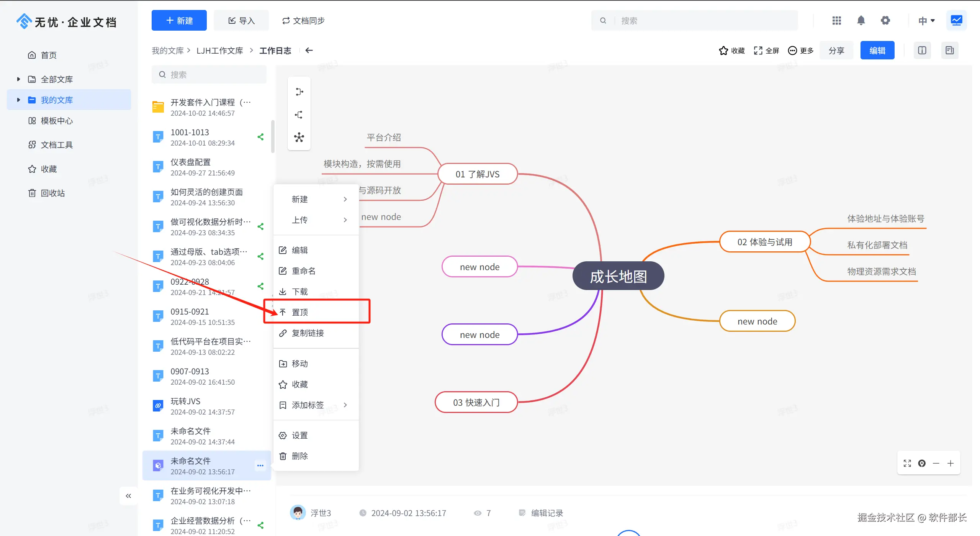Click the 分享 button

pos(836,51)
